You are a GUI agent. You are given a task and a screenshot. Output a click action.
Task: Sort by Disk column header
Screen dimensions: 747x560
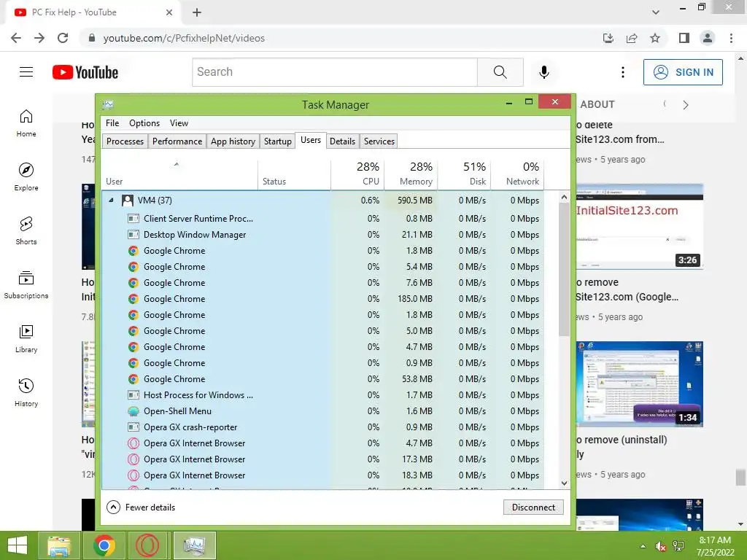tap(464, 174)
